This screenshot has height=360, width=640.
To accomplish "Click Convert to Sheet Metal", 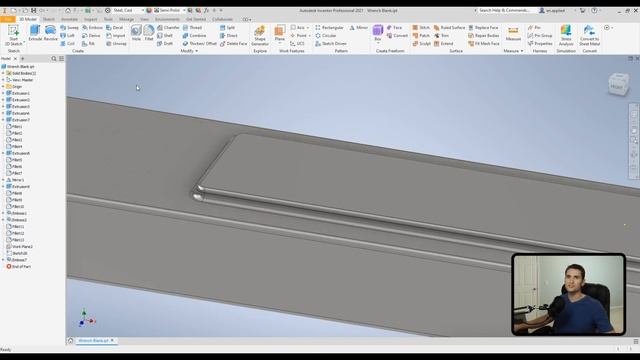I will pyautogui.click(x=589, y=35).
